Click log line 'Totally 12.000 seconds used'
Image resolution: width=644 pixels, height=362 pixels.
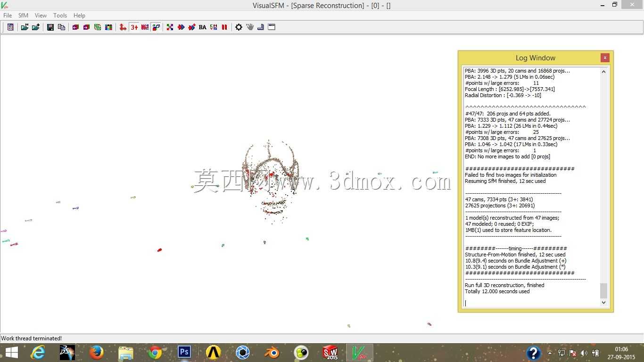tap(497, 291)
